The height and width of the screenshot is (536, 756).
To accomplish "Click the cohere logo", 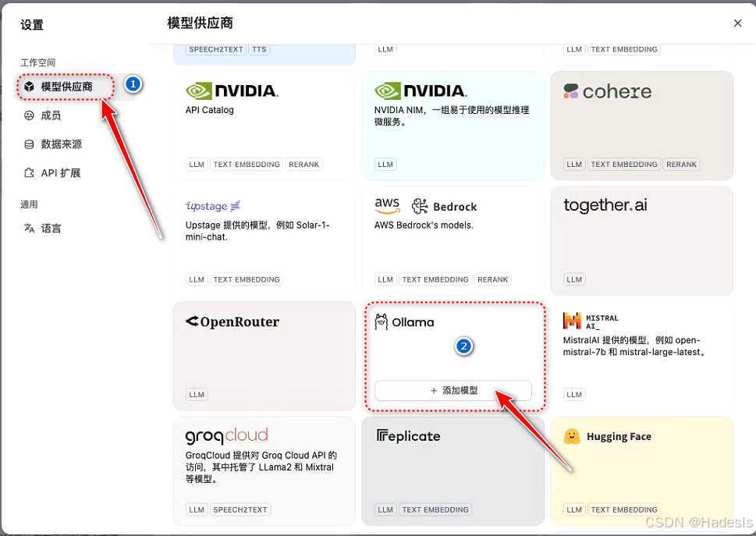I will (x=608, y=91).
